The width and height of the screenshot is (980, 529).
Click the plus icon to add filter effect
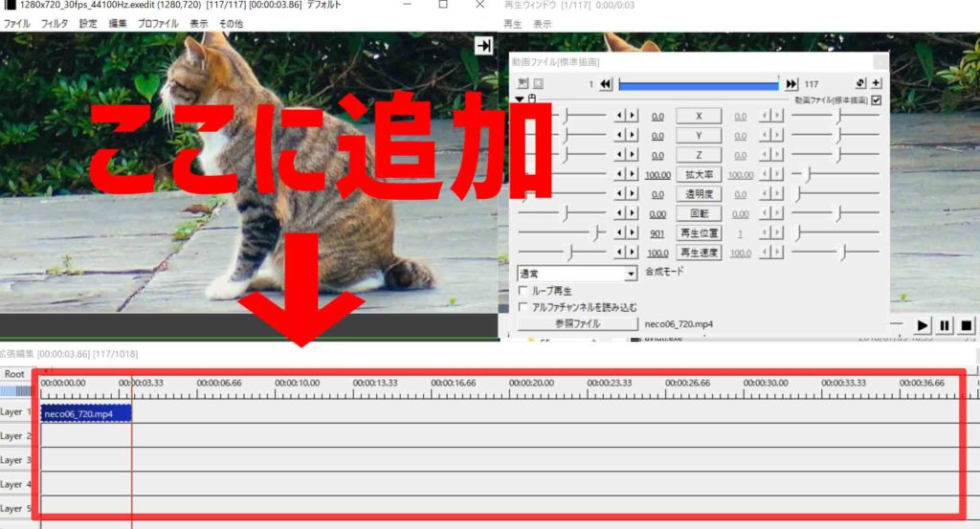[x=877, y=82]
